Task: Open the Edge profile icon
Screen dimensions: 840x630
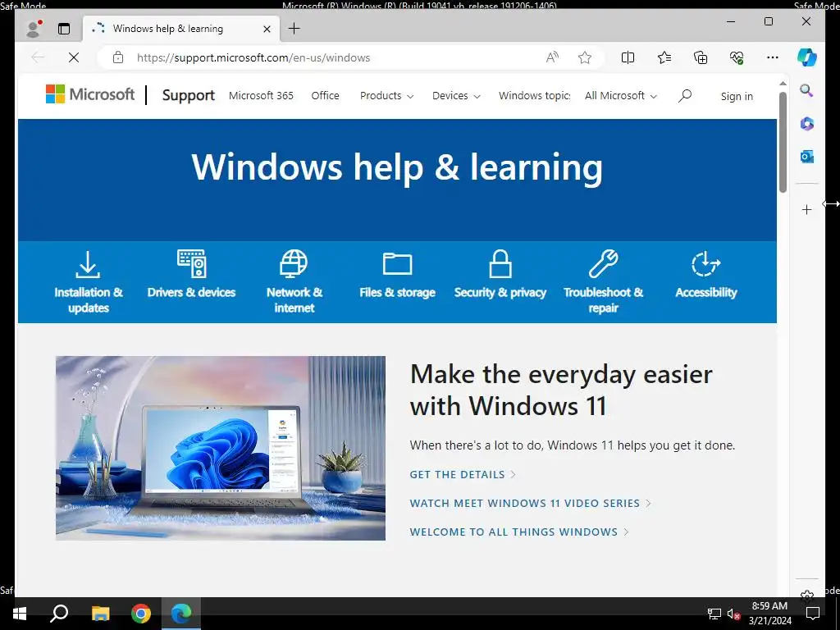Action: 34,29
